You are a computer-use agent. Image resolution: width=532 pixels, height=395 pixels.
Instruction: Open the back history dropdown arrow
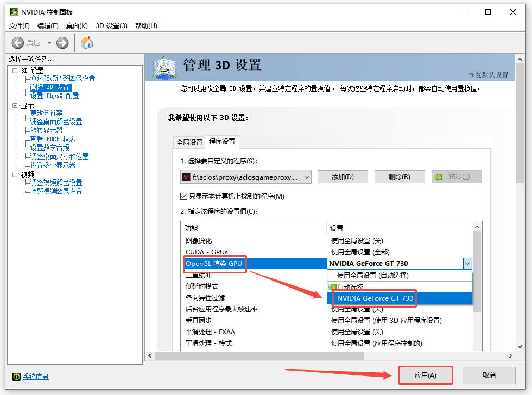49,43
